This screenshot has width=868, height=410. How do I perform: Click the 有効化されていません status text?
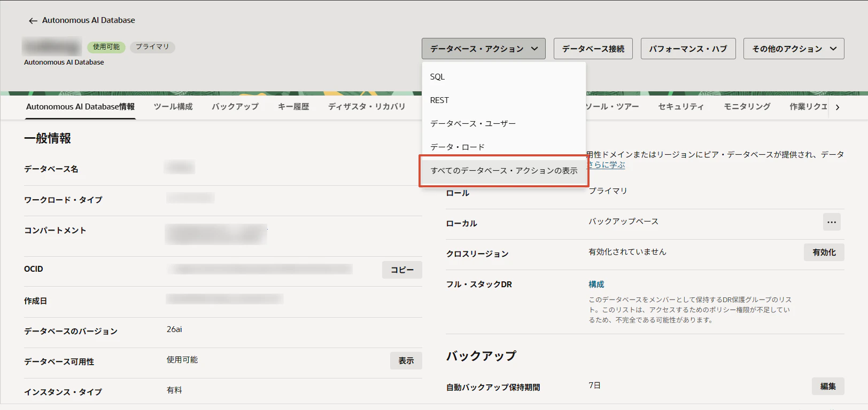(627, 252)
